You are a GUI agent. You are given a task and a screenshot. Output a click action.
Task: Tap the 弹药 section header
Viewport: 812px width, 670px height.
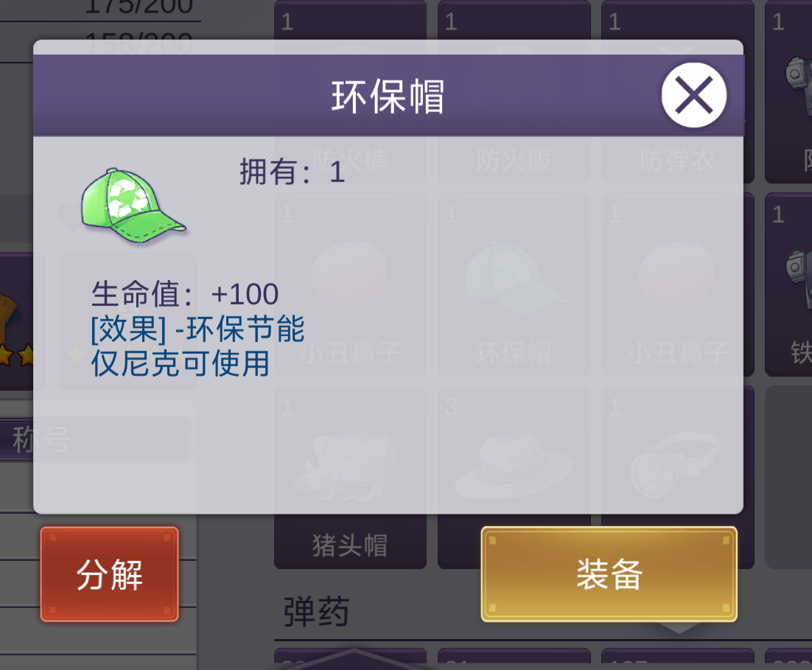point(316,612)
